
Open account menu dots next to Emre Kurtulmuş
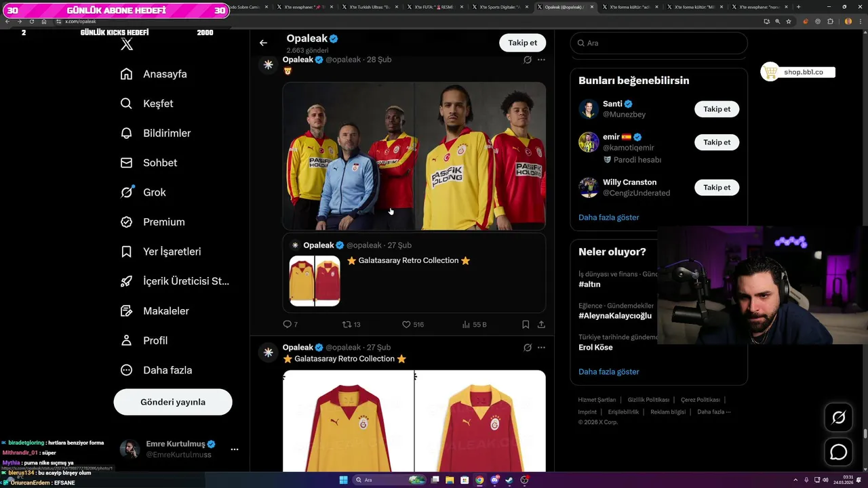pyautogui.click(x=235, y=449)
